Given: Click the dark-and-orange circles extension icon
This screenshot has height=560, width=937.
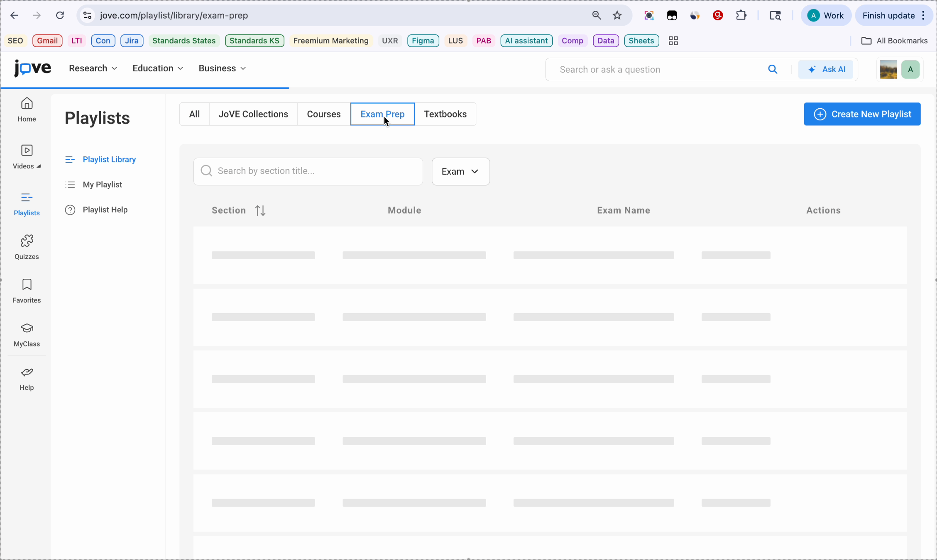Looking at the screenshot, I should pos(695,15).
